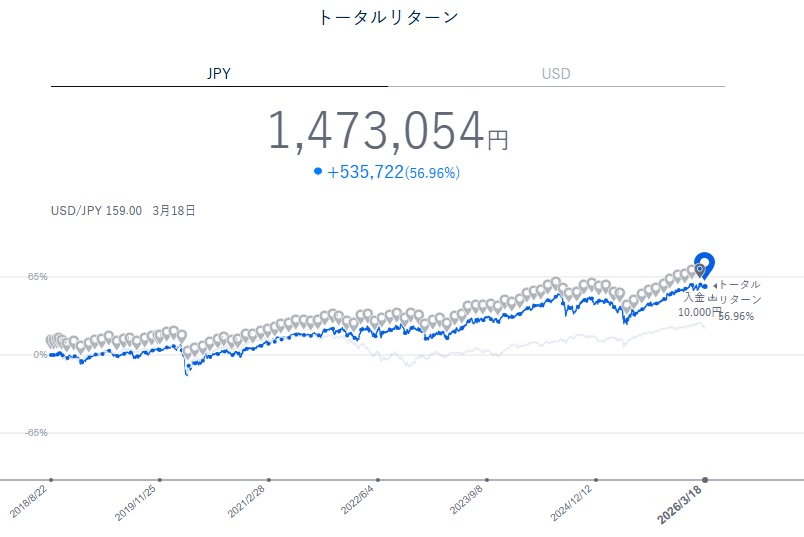Select the 2018/8/22 timeline axis dot
Viewport: 804px width, 537px height.
click(x=51, y=479)
